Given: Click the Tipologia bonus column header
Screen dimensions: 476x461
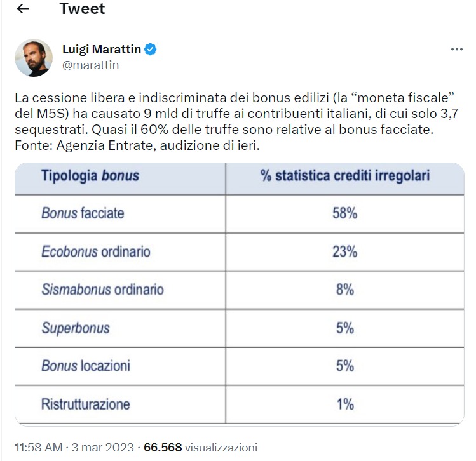Looking at the screenshot, I should pyautogui.click(x=90, y=176).
